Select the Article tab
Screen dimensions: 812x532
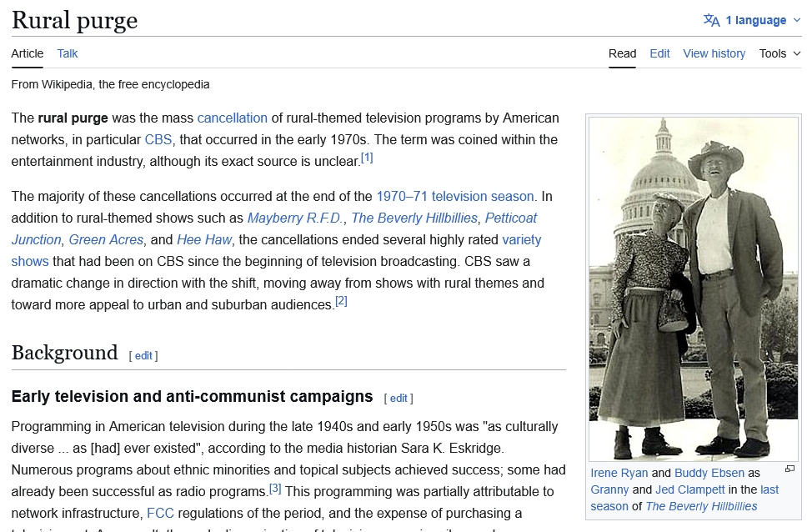(x=28, y=53)
